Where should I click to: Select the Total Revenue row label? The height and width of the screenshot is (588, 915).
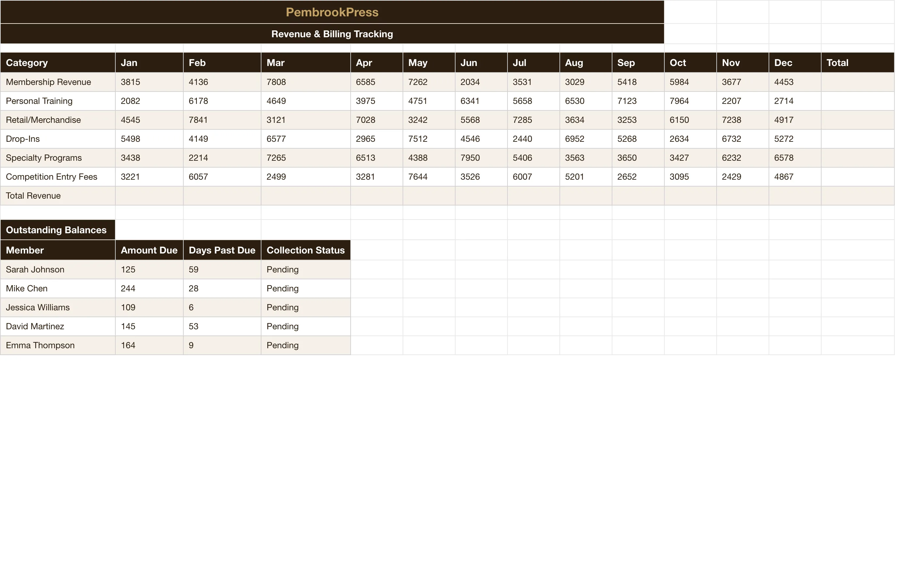pos(58,196)
